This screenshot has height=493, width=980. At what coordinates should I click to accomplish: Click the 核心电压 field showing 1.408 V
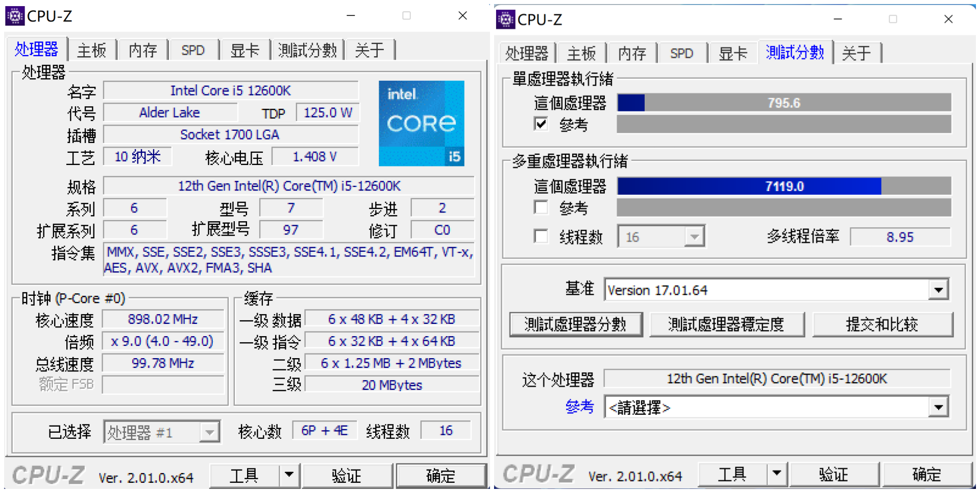(x=315, y=156)
